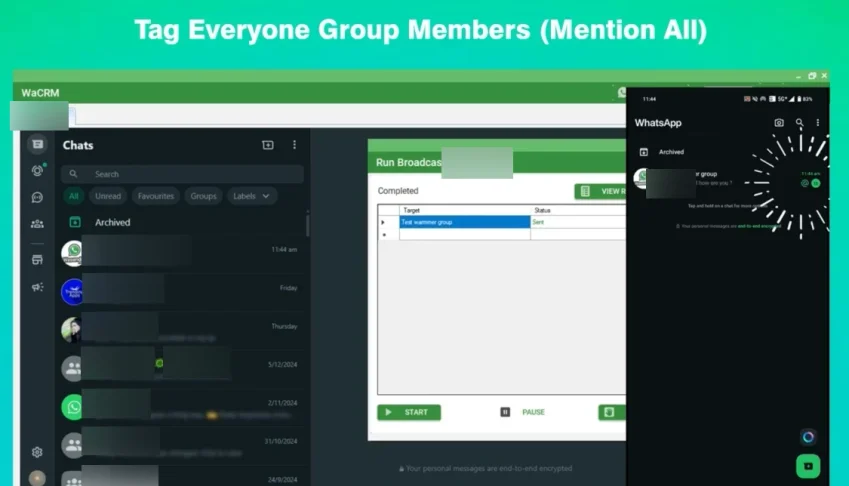Click START in Run Broadcast dialog
The image size is (849, 486).
[x=409, y=412]
